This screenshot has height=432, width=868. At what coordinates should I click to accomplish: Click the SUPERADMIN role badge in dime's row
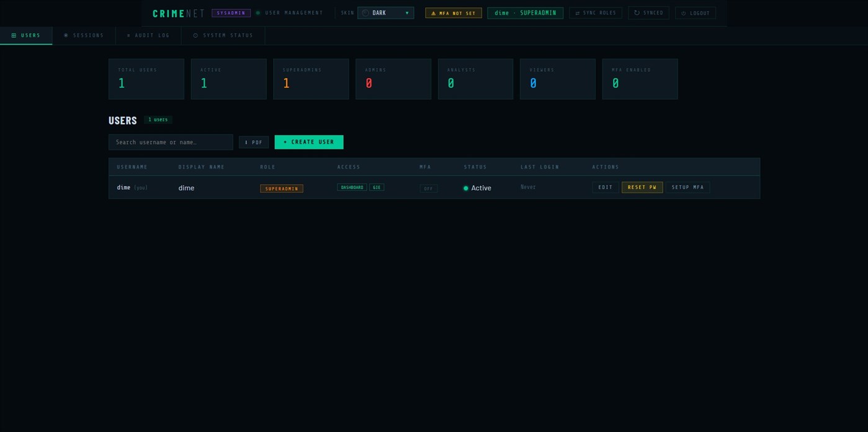coord(282,188)
